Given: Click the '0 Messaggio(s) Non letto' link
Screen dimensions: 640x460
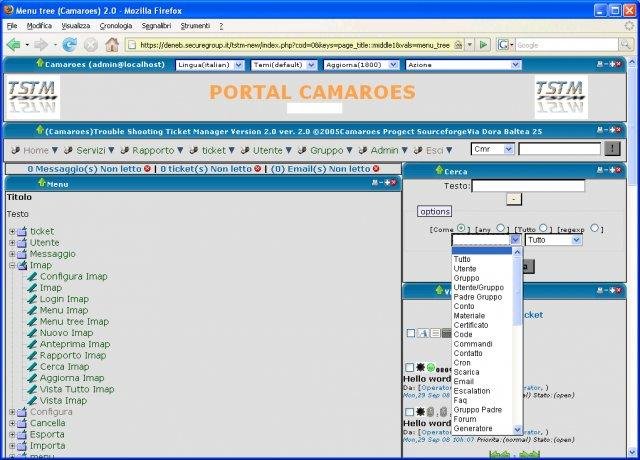Looking at the screenshot, I should (x=84, y=169).
